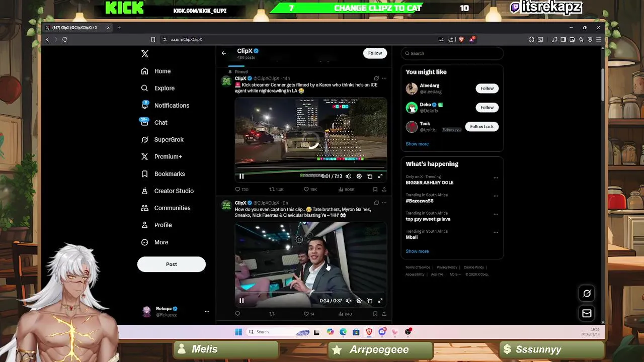Open options for BIGGER ASHLEY OGLE trend
The image size is (644, 362).
pyautogui.click(x=496, y=177)
